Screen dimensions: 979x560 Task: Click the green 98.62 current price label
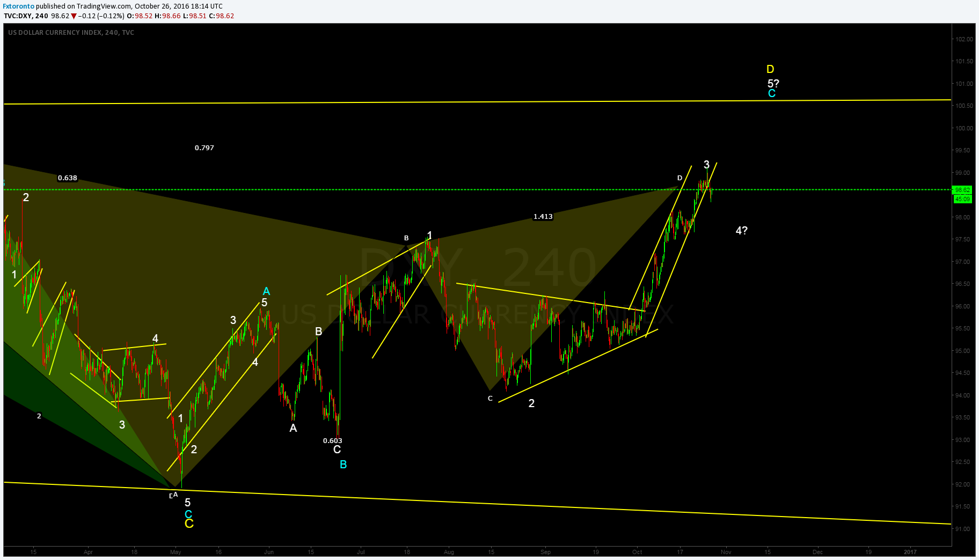pyautogui.click(x=962, y=190)
